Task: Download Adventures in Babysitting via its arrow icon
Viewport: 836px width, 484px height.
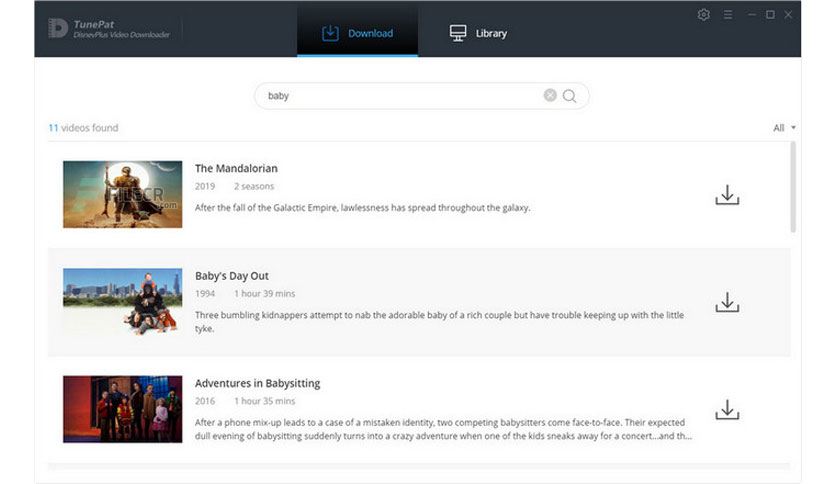Action: point(727,409)
